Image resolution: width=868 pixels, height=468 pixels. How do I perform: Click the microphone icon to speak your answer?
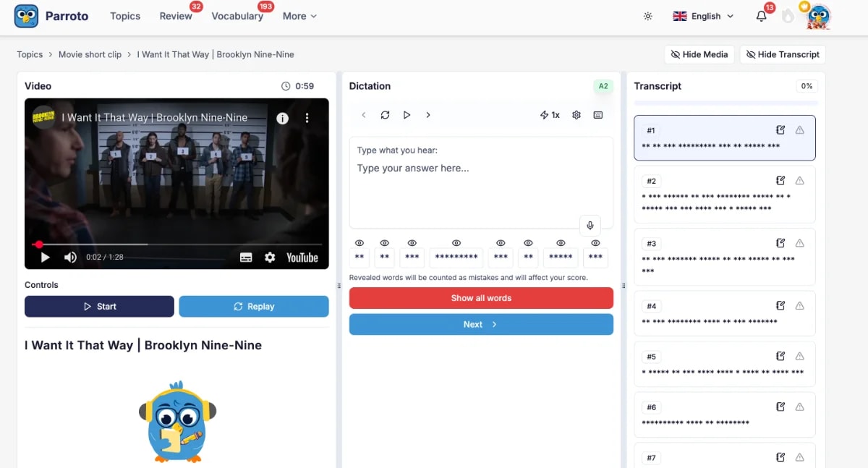click(x=590, y=225)
